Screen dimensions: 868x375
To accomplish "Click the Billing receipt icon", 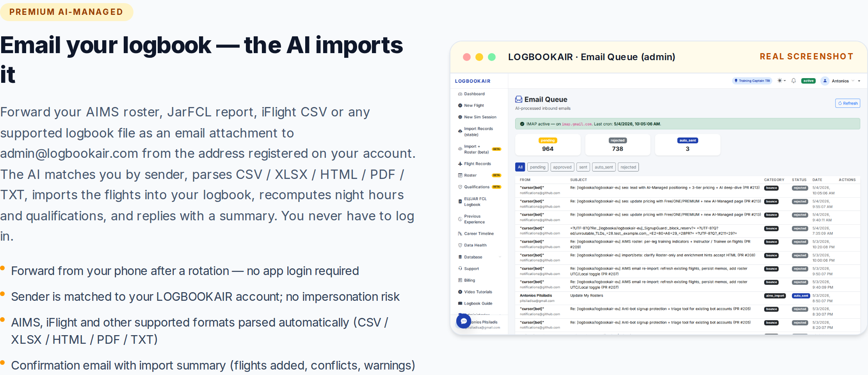I will point(460,280).
